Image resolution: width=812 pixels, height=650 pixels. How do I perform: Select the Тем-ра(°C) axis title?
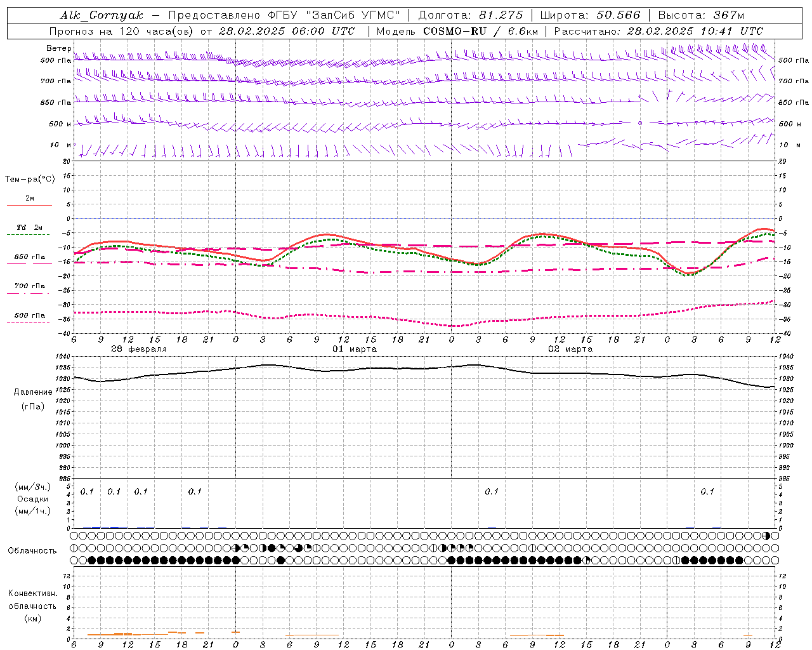coord(30,180)
